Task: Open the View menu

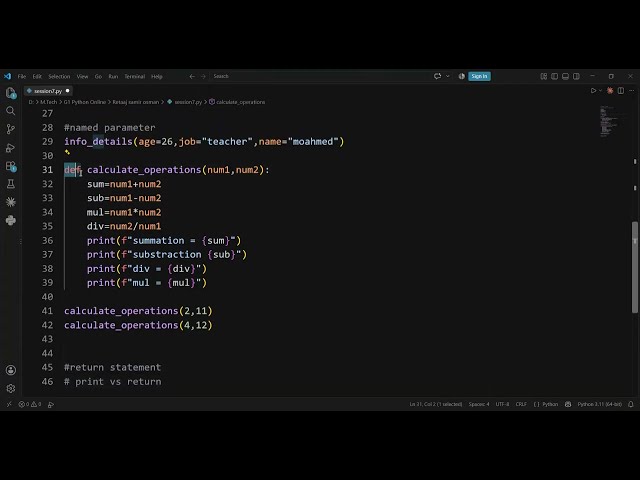Action: tap(82, 76)
